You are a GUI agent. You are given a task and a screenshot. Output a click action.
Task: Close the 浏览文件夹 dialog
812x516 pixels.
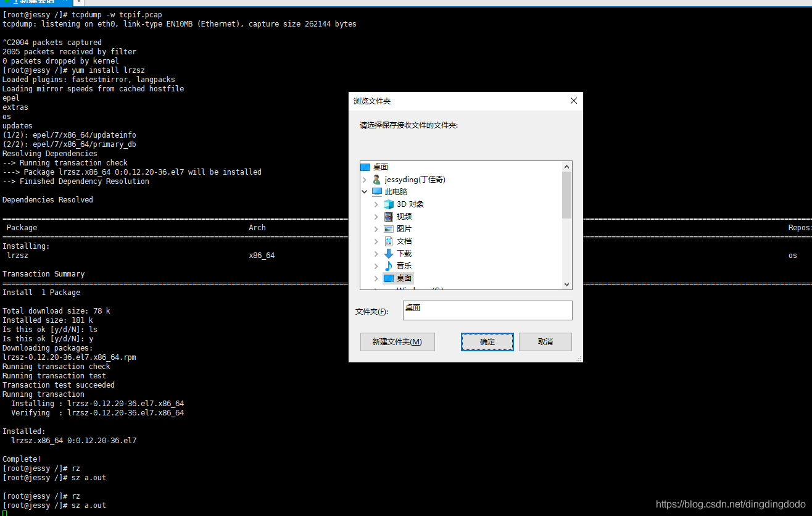tap(573, 101)
